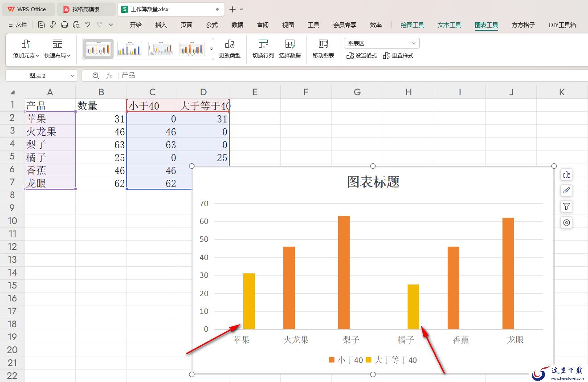Click the new tab plus button
588x382 pixels.
233,9
